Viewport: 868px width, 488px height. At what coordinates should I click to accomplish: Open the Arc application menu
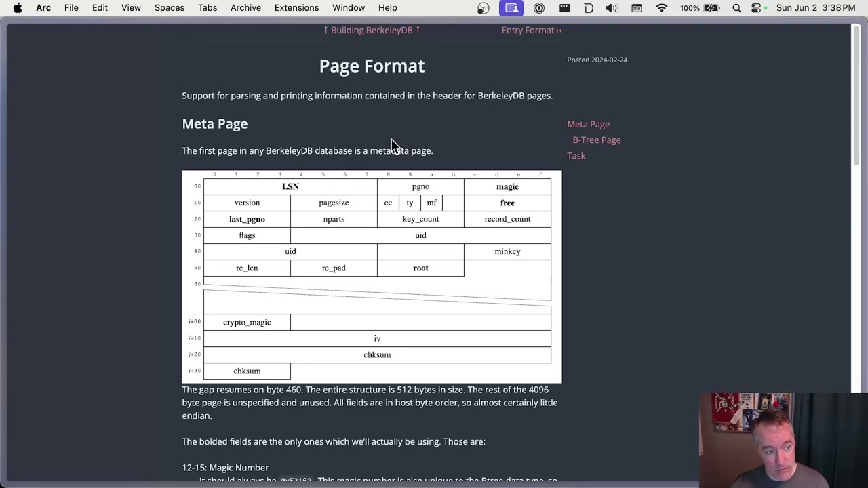tap(43, 8)
